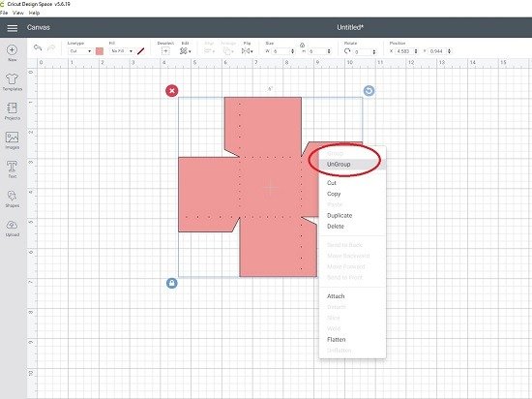Click the Position X field
532x399 pixels.
(x=404, y=51)
